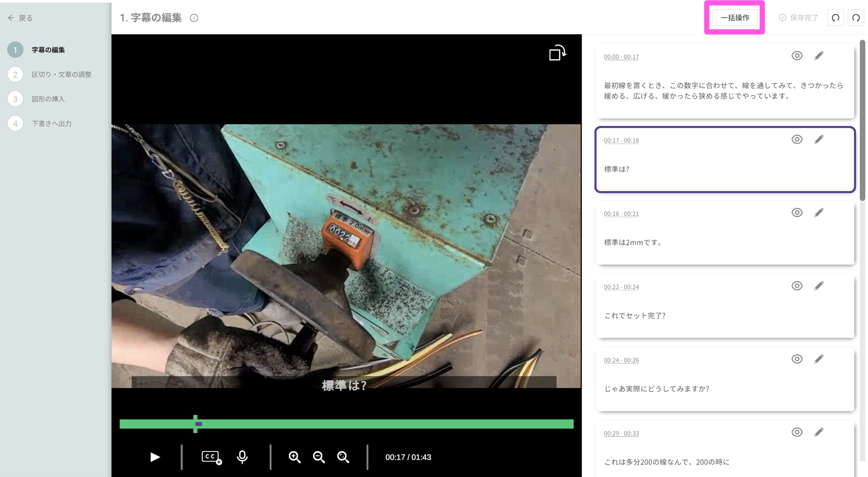The image size is (868, 477).
Task: Click the microphone voice recording icon
Action: click(242, 457)
